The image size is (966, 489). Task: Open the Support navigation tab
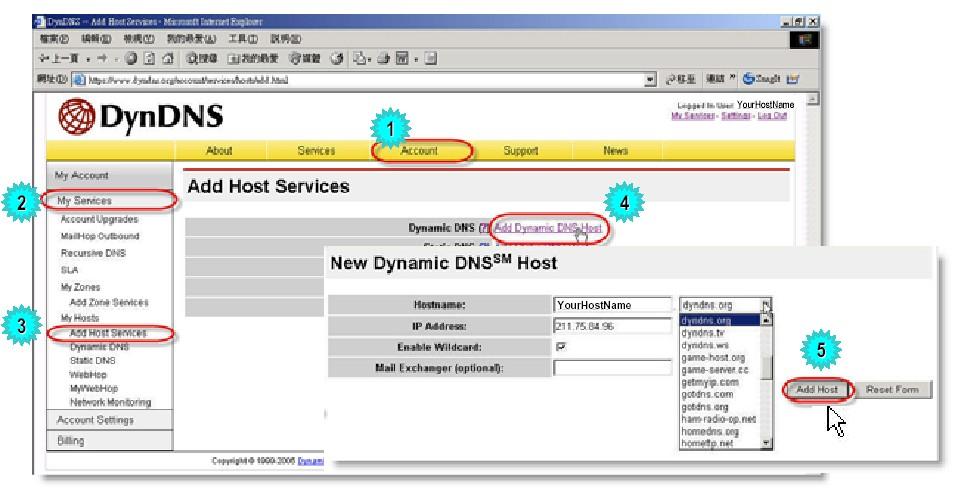click(x=521, y=151)
